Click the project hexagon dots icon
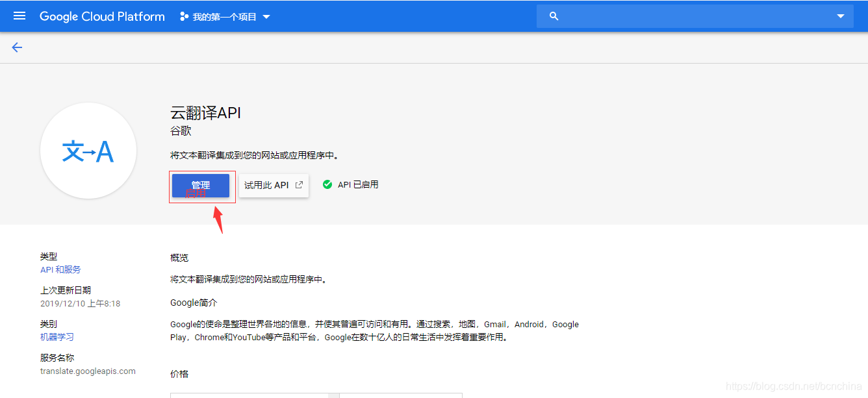Screen dimensions: 868x398 tap(185, 17)
